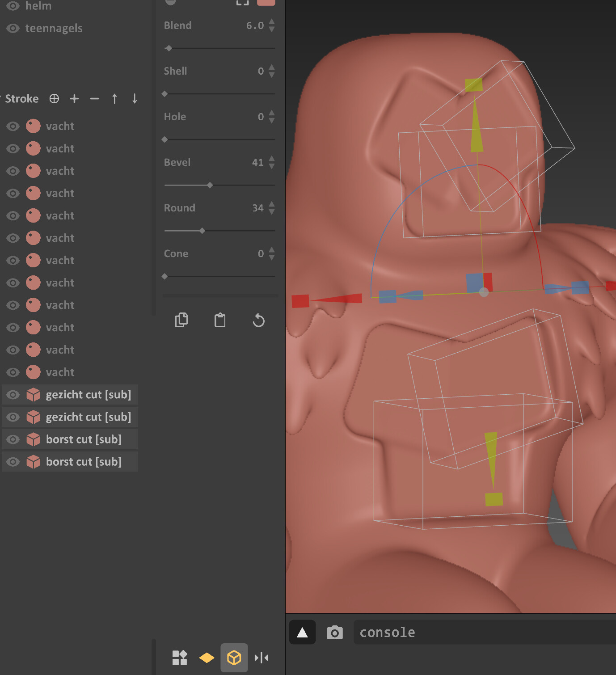Increase Blend using its up arrow
This screenshot has height=675, width=616.
[272, 21]
